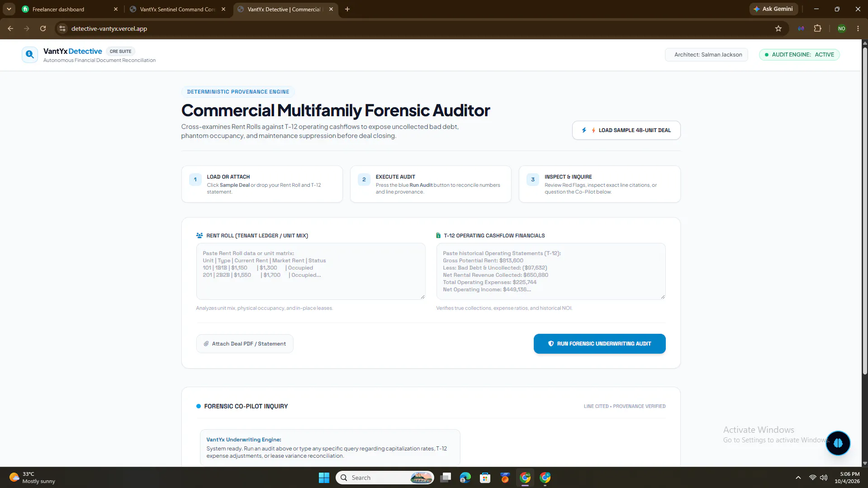Click Forensic Co-Pilot Inquiry heading
Screen dimensions: 868x488
coord(246,406)
